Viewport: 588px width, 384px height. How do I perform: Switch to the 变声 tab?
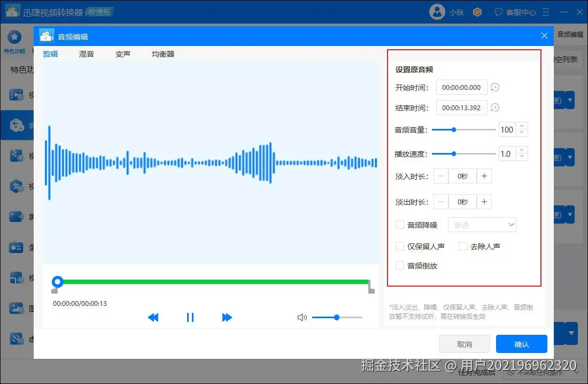pos(123,54)
